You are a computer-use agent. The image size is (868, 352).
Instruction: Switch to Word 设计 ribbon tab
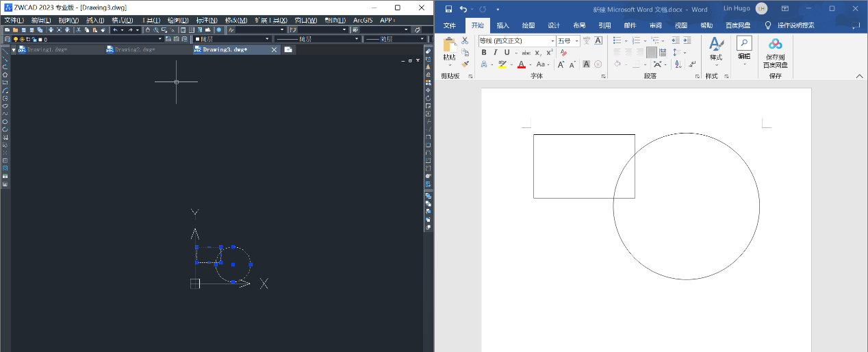(554, 25)
